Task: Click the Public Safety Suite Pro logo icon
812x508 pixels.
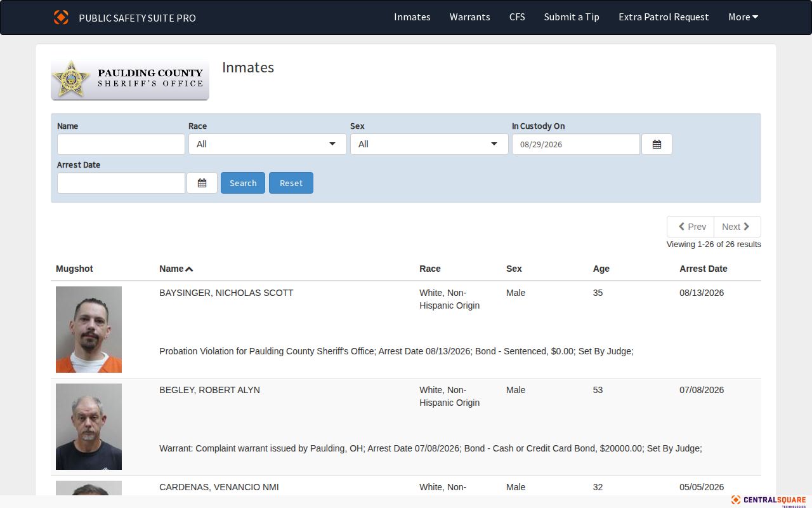Action: coord(61,17)
